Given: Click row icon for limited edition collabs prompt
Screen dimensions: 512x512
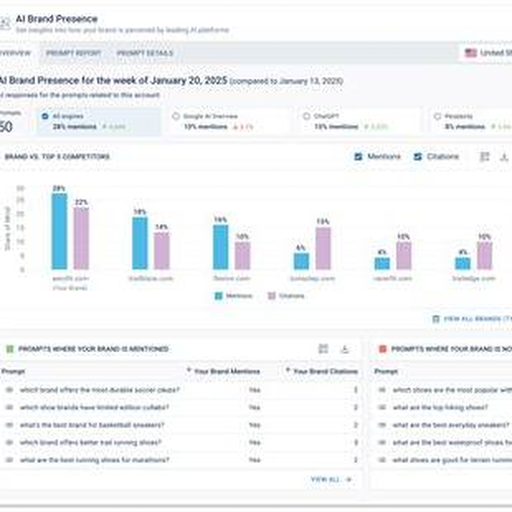Looking at the screenshot, I should (10, 407).
